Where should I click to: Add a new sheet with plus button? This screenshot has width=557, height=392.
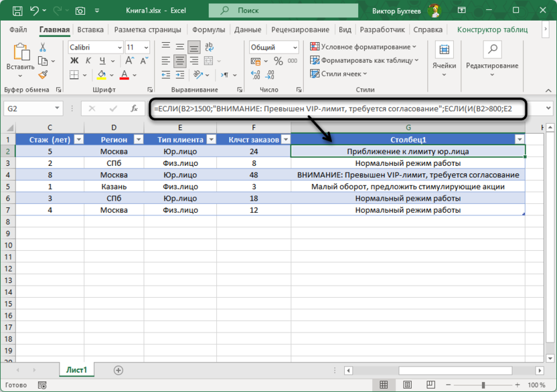tap(118, 370)
